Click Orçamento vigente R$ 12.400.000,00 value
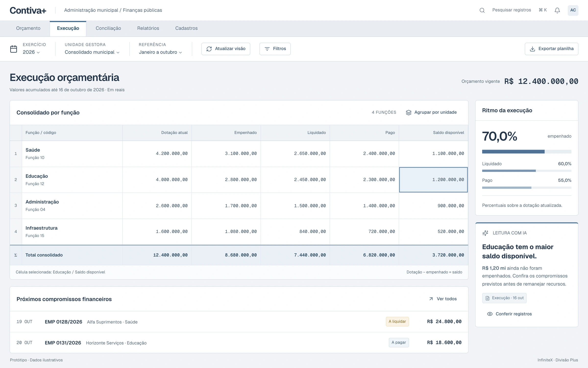 (541, 81)
